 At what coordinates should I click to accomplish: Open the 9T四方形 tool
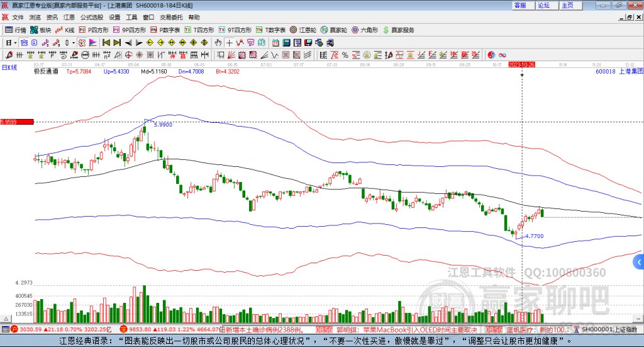[235, 30]
